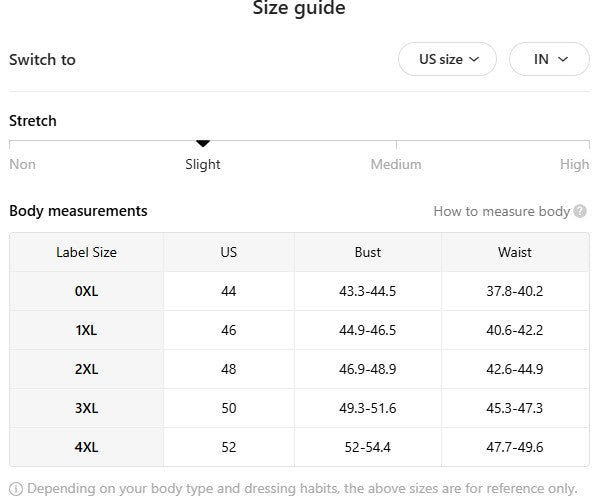Viewport: 606px width, 499px height.
Task: Click the Waist column header
Action: click(515, 252)
